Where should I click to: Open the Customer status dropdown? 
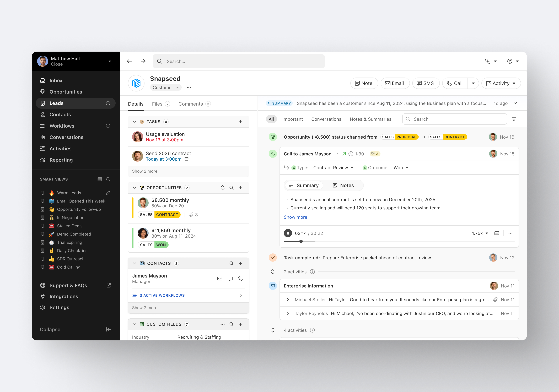point(166,87)
